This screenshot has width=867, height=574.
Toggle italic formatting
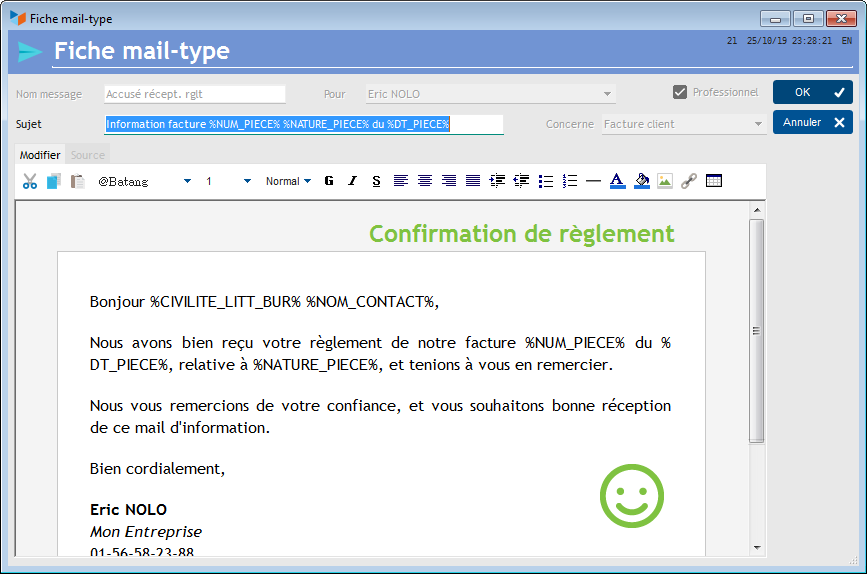[x=352, y=181]
